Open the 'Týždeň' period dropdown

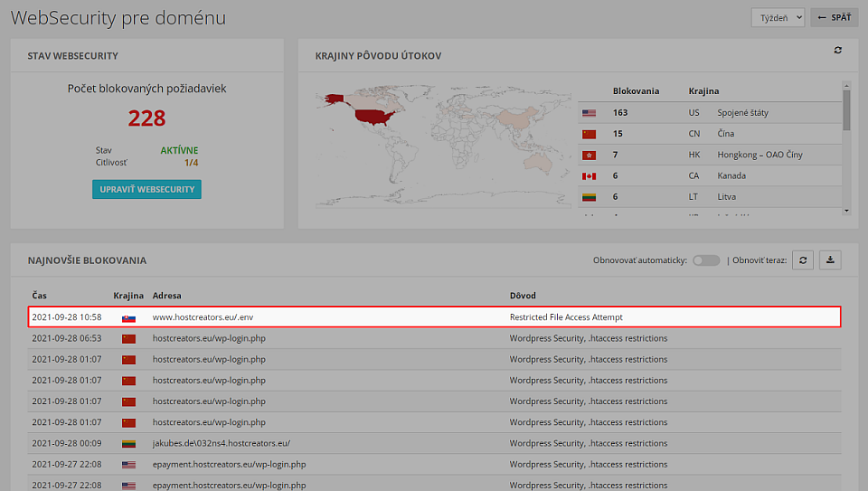[x=778, y=18]
